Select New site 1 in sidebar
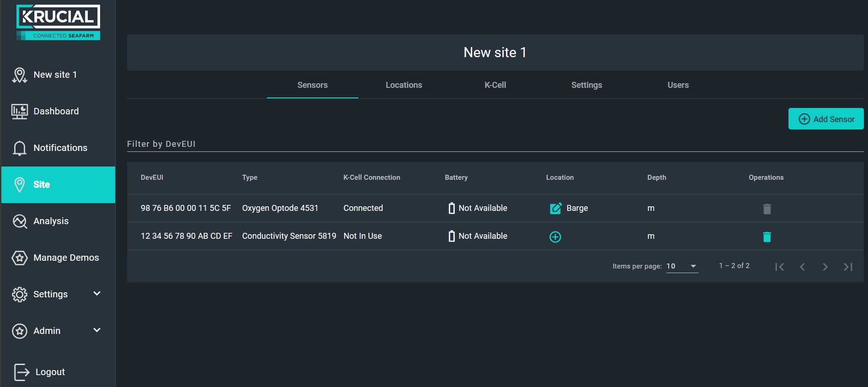 [58, 75]
